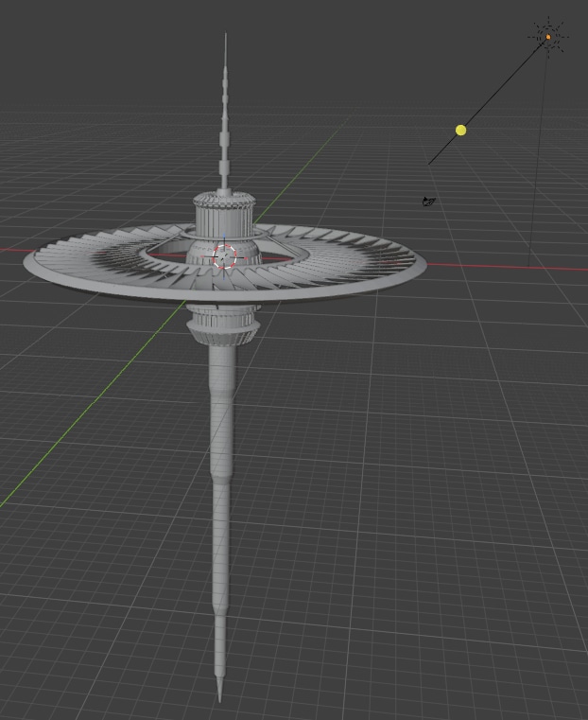Select the flared pod beneath the disc
This screenshot has width=588, height=720.
point(223,326)
